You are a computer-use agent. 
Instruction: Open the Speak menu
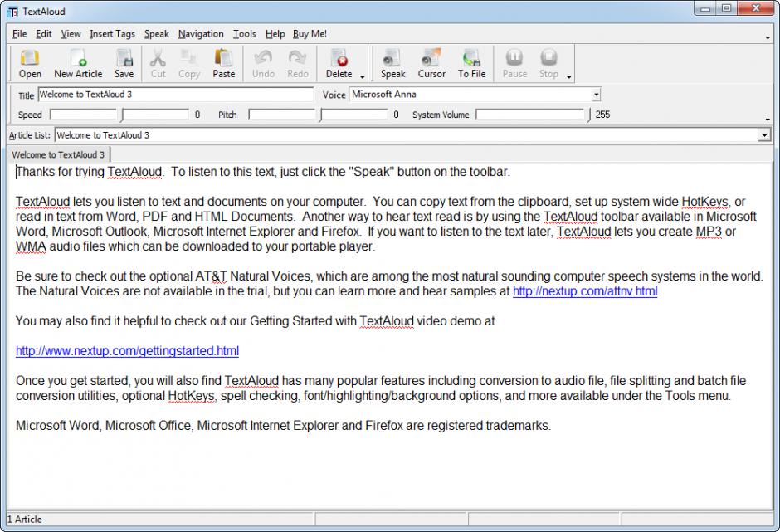pos(157,34)
